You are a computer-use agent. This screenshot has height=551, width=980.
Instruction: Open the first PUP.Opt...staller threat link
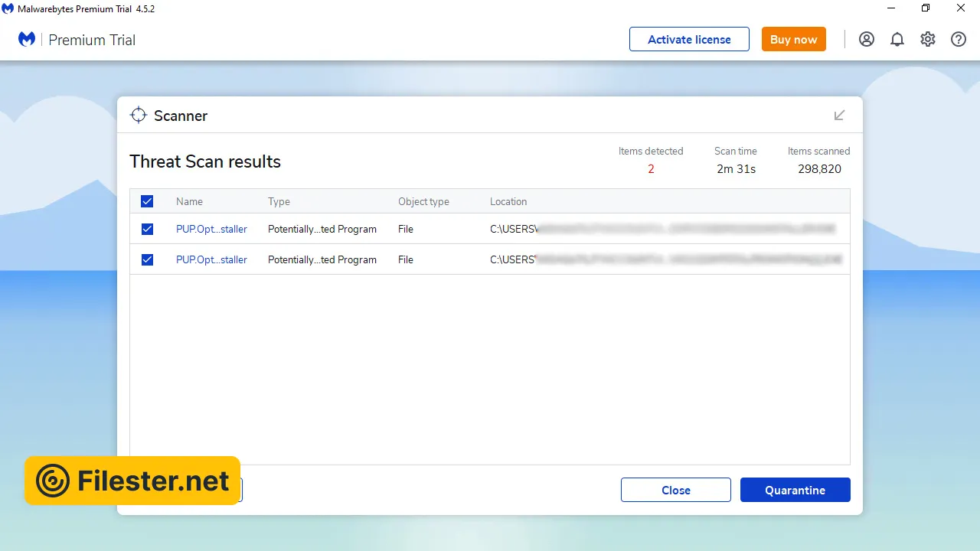coord(211,229)
